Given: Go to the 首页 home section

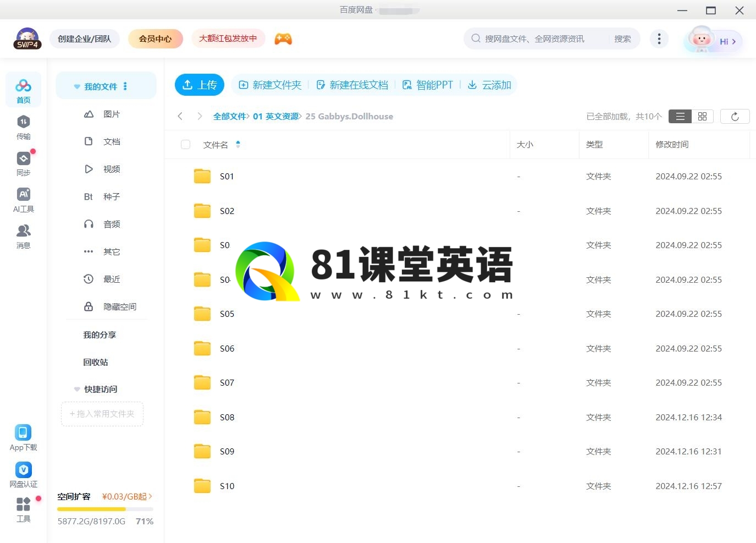Looking at the screenshot, I should [23, 91].
